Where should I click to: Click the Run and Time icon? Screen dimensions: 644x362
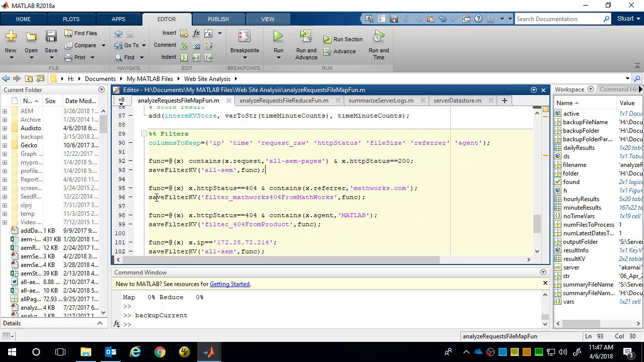(379, 37)
